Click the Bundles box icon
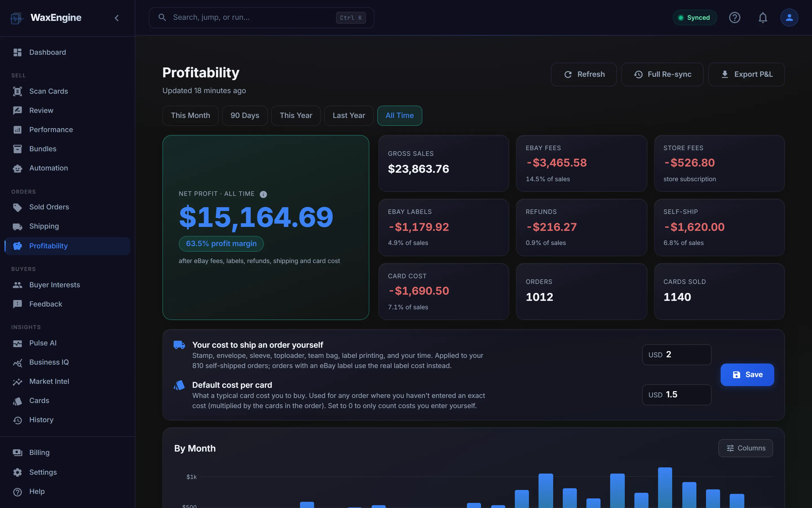Image resolution: width=812 pixels, height=508 pixels. (17, 149)
